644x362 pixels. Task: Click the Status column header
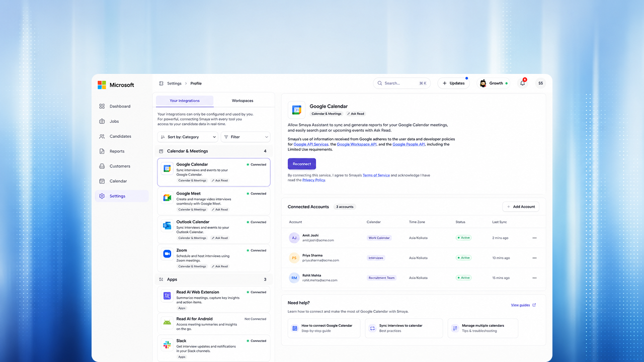(x=460, y=222)
